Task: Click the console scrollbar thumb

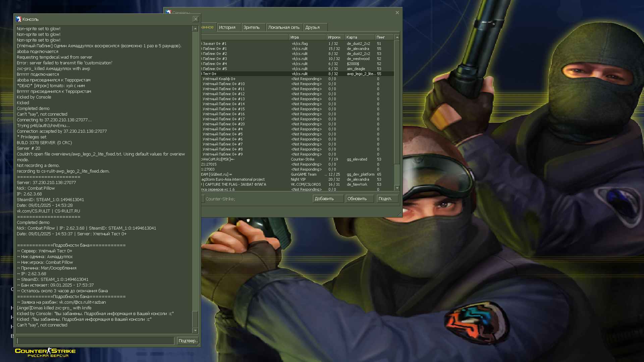Action: coord(195,319)
